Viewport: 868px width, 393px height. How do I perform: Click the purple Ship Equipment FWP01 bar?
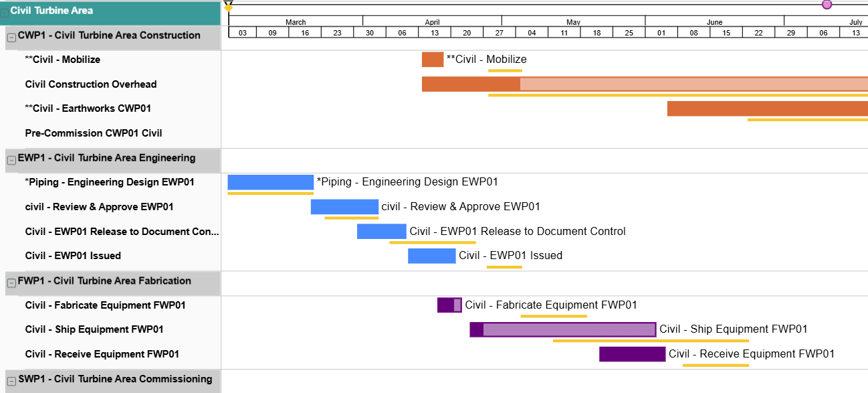[562, 329]
